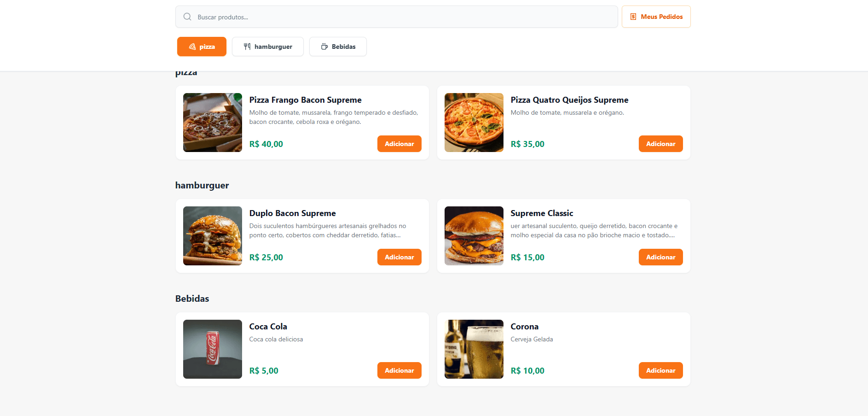868x416 pixels.
Task: Add Pizza Frango Bacon Supreme to cart
Action: pos(399,144)
